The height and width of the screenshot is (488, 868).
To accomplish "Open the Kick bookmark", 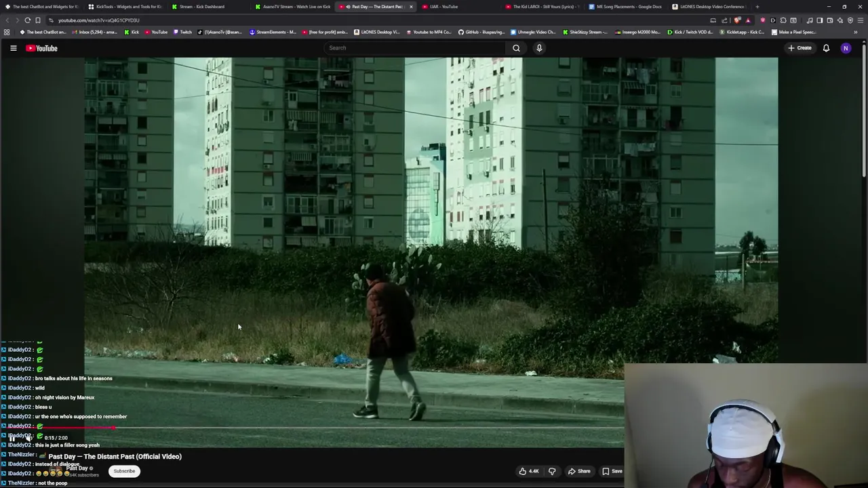I will pos(132,32).
